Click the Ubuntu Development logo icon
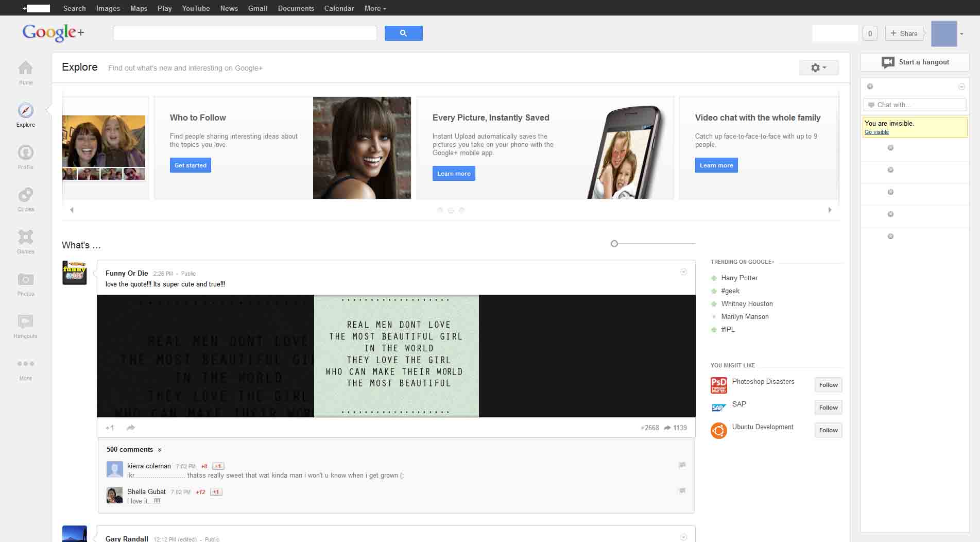The image size is (980, 542). (719, 430)
